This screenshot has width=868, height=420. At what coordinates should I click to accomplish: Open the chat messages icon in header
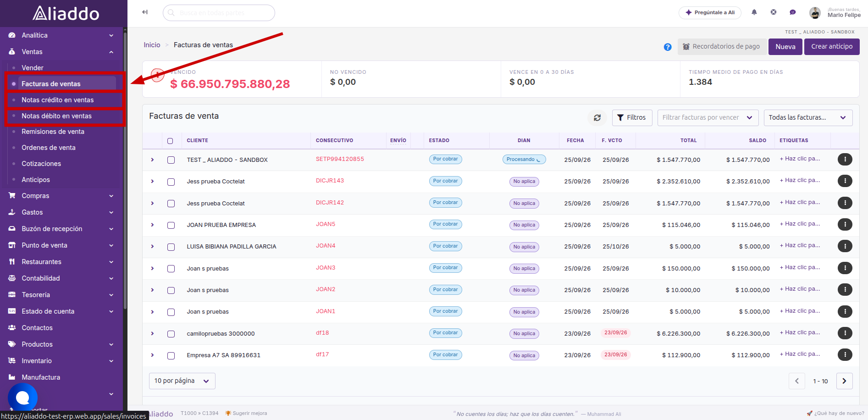(793, 12)
